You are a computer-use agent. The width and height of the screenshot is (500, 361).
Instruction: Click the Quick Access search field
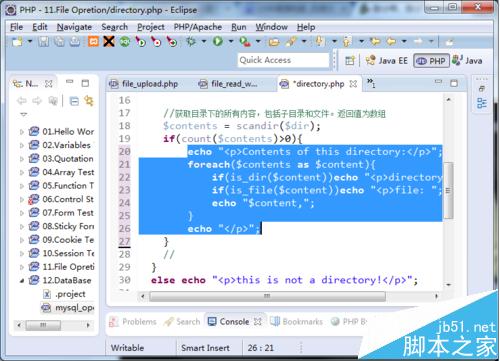[283, 60]
